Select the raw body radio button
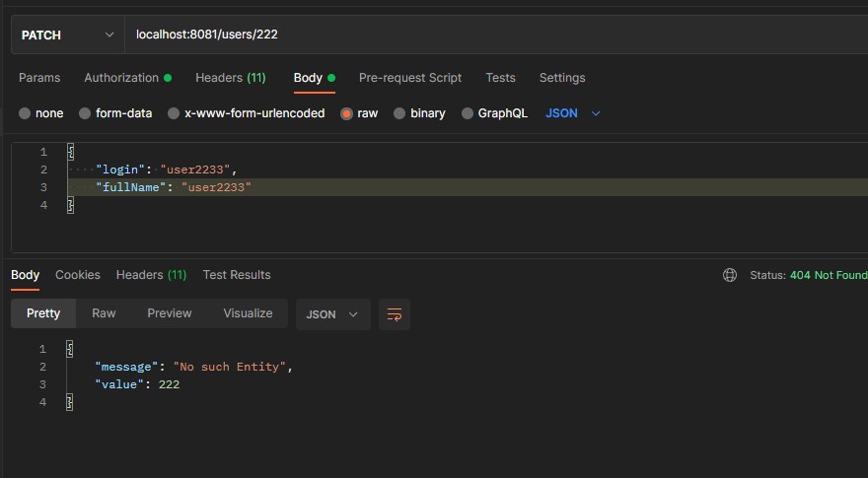 (346, 113)
